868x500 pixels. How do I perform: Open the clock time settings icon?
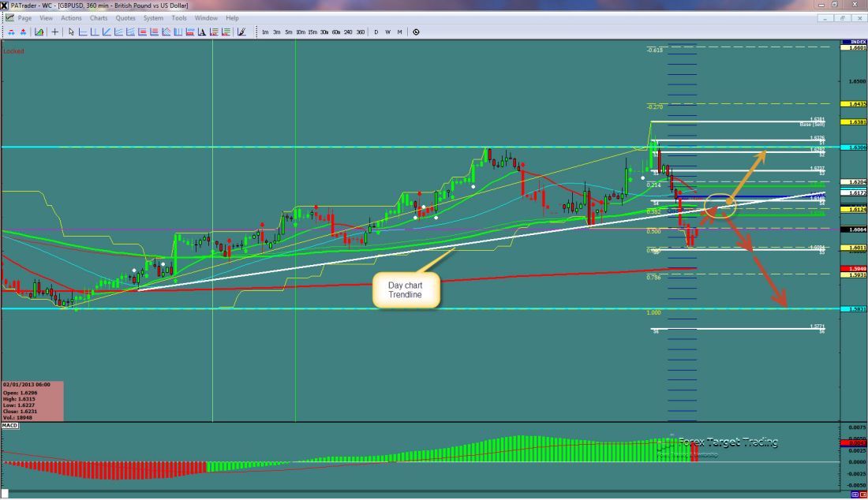point(416,32)
